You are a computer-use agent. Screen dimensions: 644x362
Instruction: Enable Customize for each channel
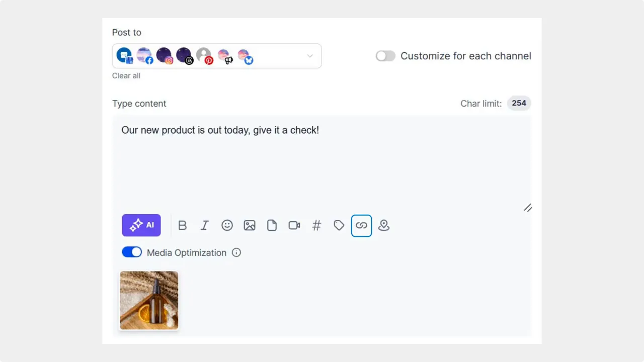[385, 56]
